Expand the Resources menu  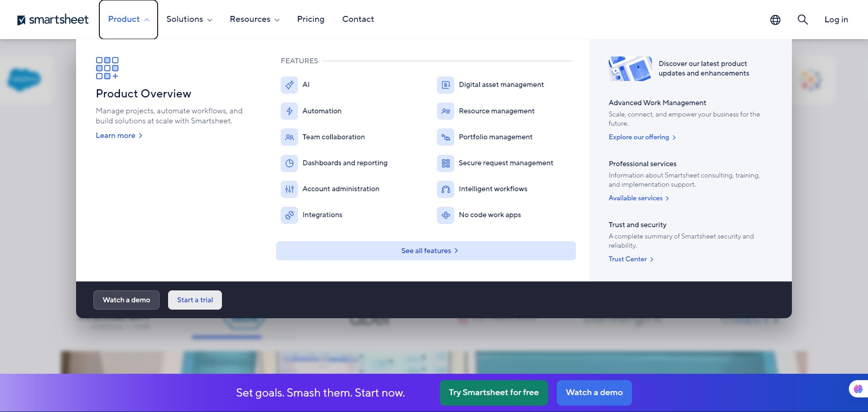tap(255, 19)
